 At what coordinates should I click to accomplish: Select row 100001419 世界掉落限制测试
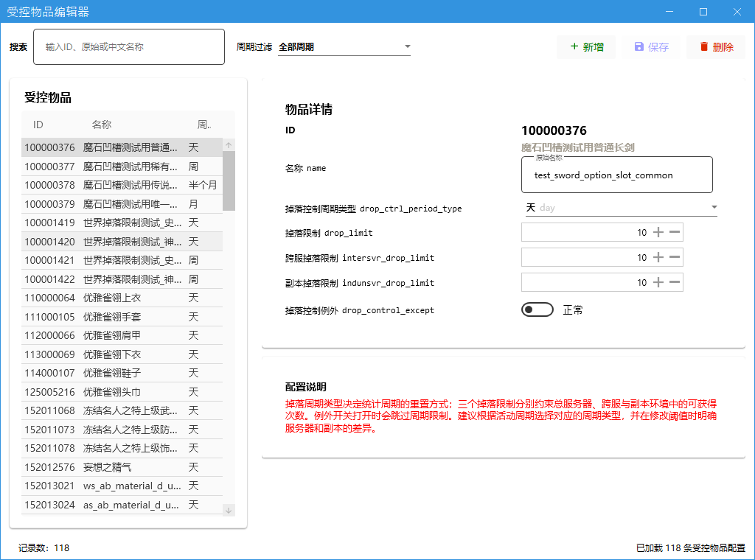[x=122, y=223]
